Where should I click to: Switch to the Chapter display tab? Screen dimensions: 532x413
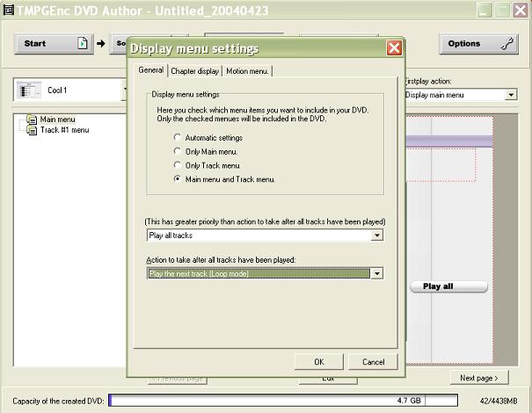pyautogui.click(x=194, y=71)
